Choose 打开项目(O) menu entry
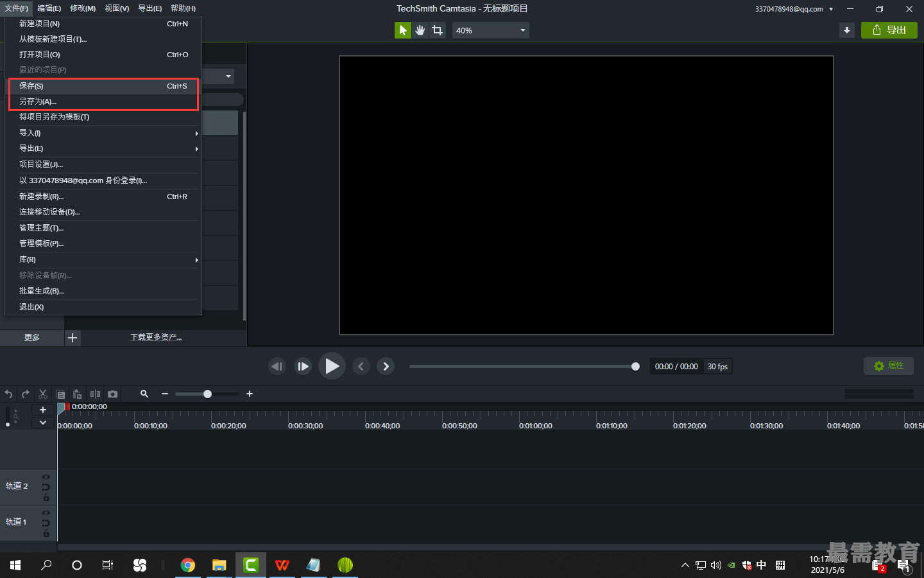 (103, 55)
